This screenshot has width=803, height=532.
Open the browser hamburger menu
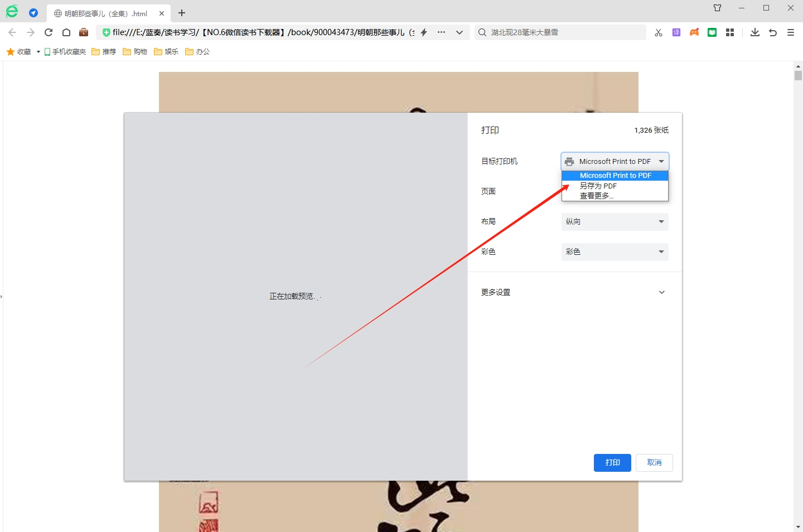[x=791, y=32]
